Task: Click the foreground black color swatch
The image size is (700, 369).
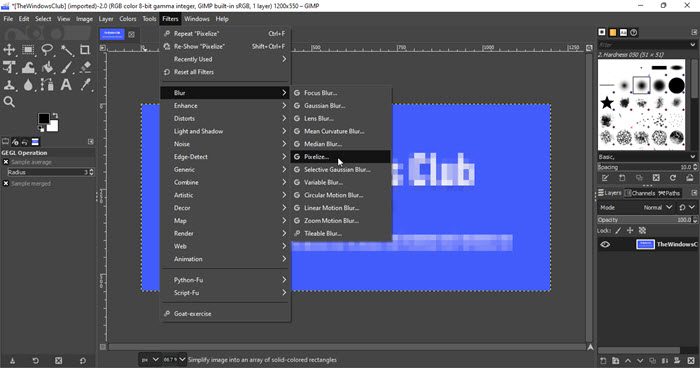Action: pyautogui.click(x=43, y=118)
